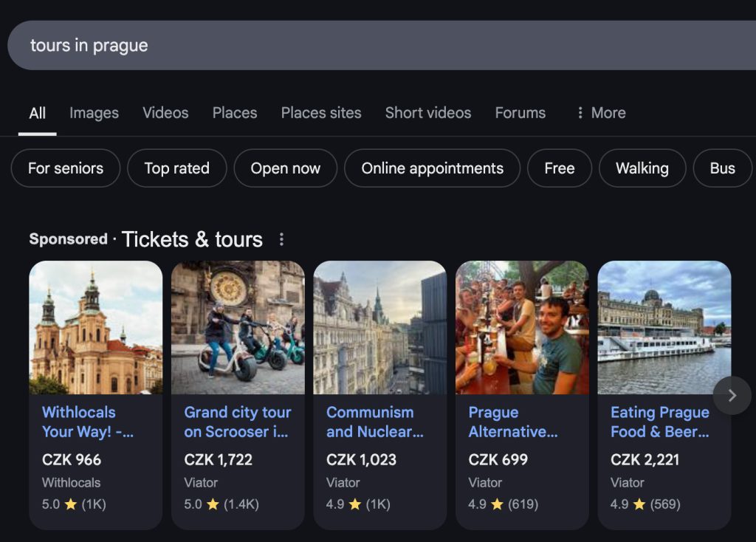
Task: Open the Places sites tab
Action: click(321, 113)
